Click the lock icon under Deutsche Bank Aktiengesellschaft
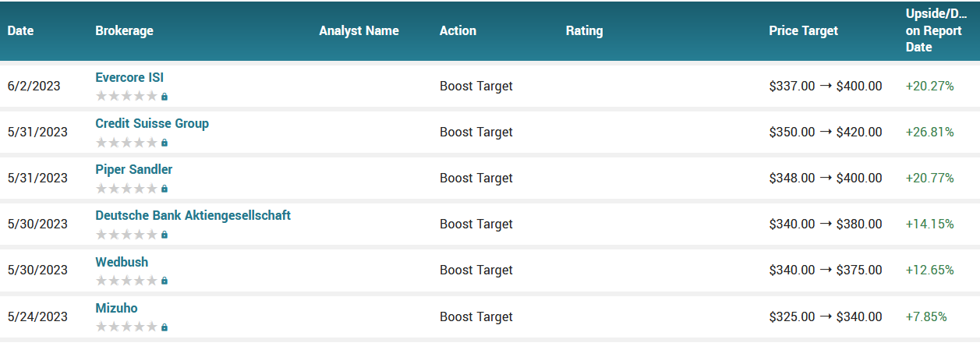Viewport: 980px width, 357px height. [165, 235]
